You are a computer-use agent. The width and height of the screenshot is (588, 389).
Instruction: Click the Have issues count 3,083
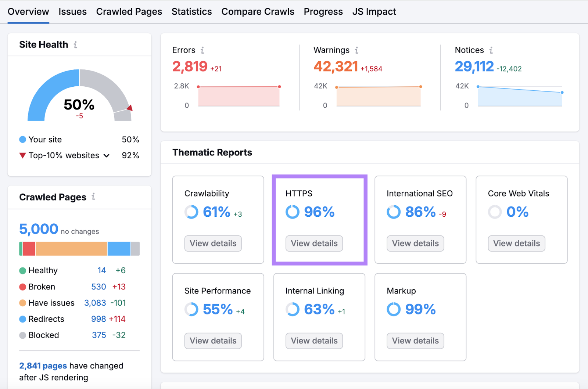pyautogui.click(x=95, y=303)
